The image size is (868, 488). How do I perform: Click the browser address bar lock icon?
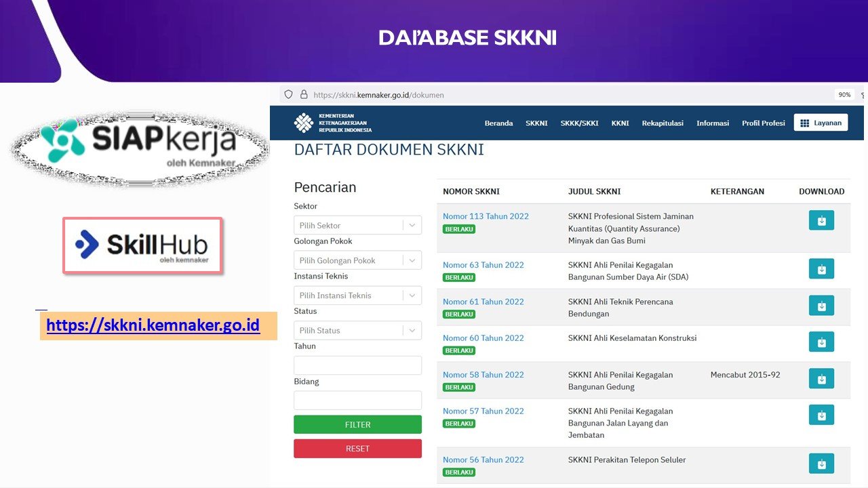coord(304,95)
